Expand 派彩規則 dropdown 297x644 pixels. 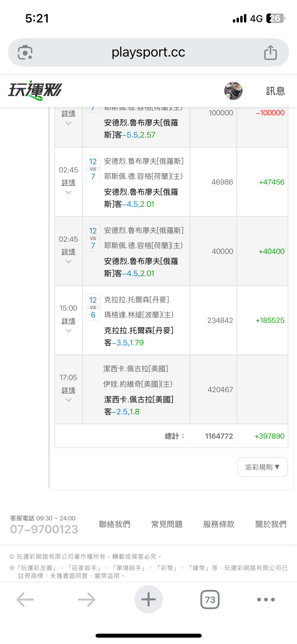(262, 467)
